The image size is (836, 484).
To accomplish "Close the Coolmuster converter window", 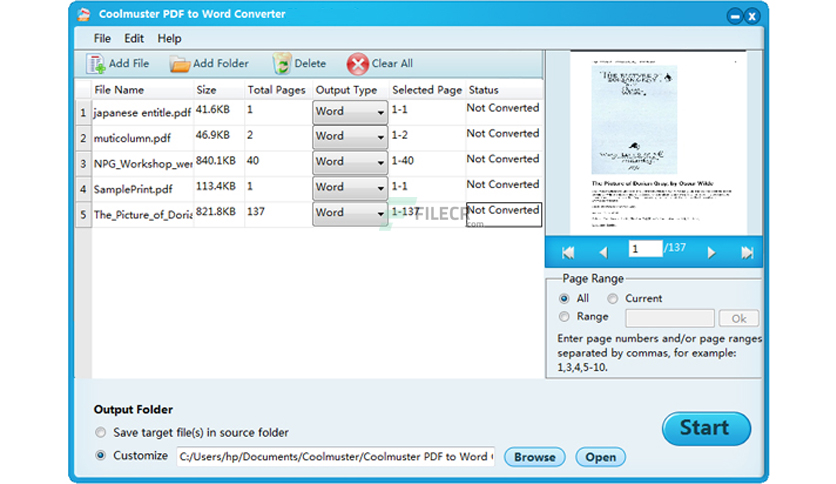I will [752, 17].
